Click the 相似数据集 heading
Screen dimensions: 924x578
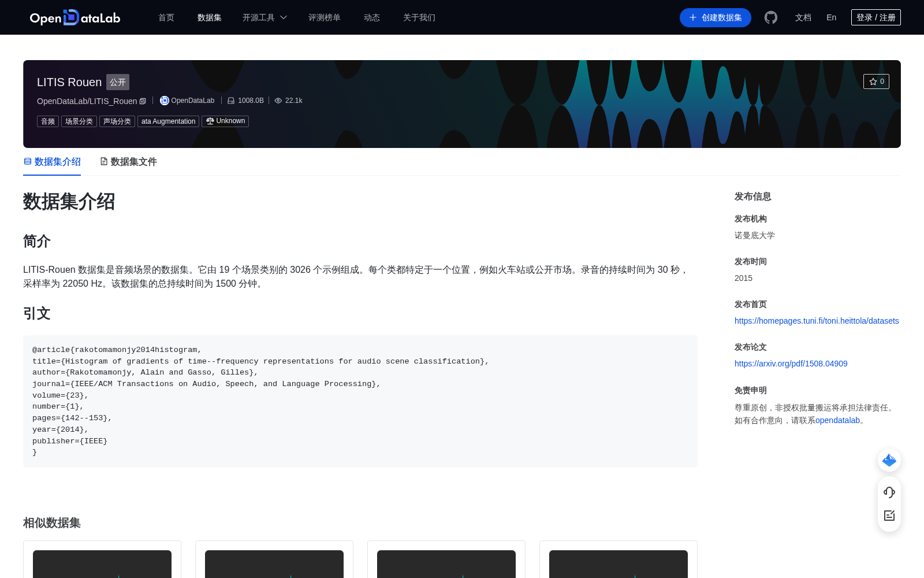point(52,523)
